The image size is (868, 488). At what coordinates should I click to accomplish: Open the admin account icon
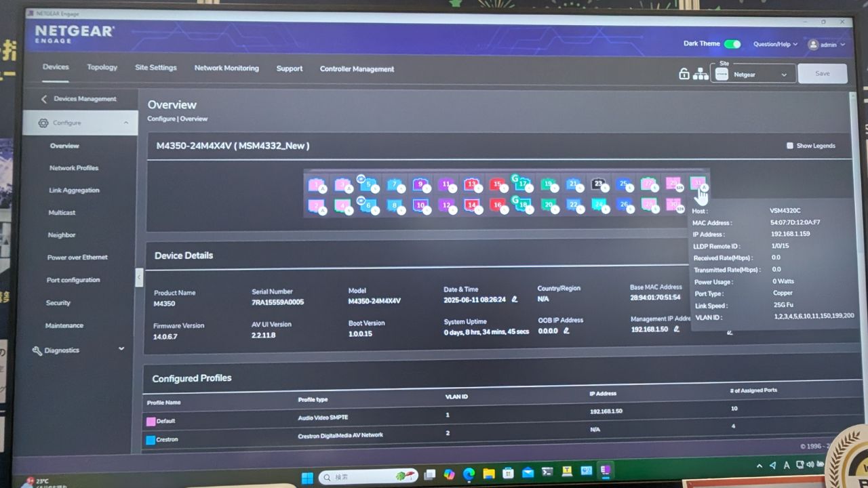[x=813, y=45]
